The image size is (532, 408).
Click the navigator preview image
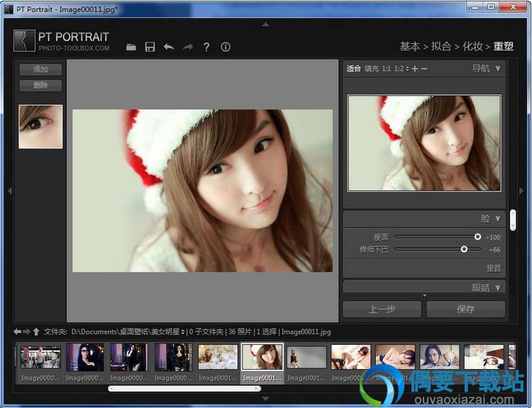point(424,143)
